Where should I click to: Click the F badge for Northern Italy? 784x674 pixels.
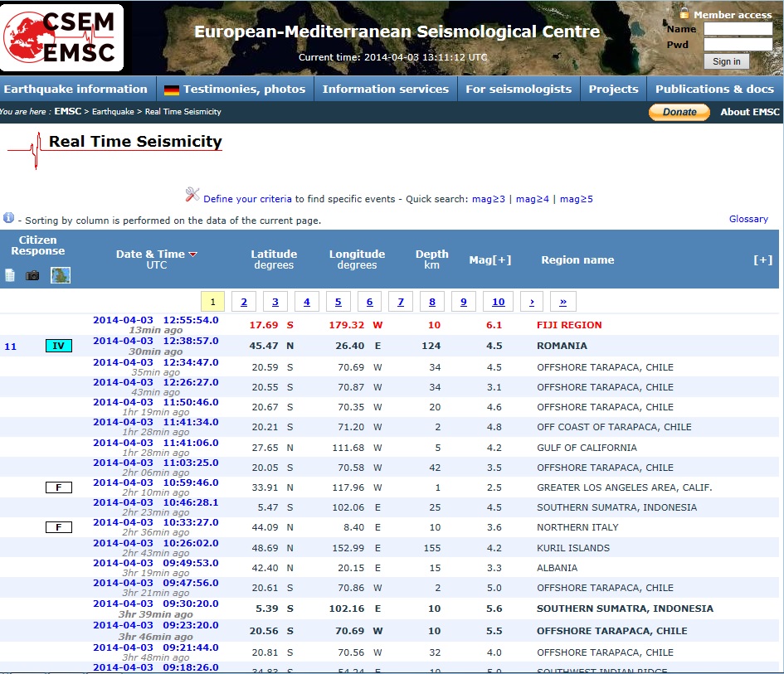click(x=59, y=527)
